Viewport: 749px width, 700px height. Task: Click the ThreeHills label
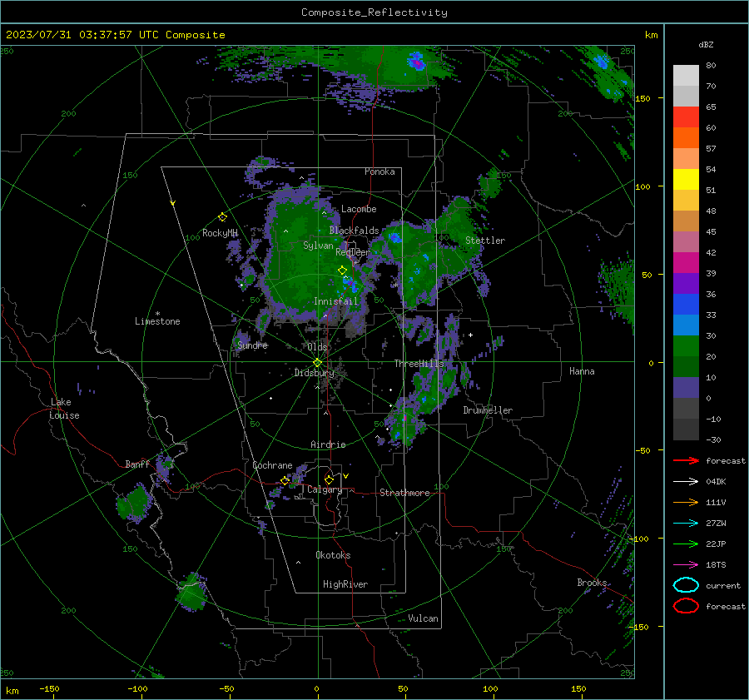[419, 364]
